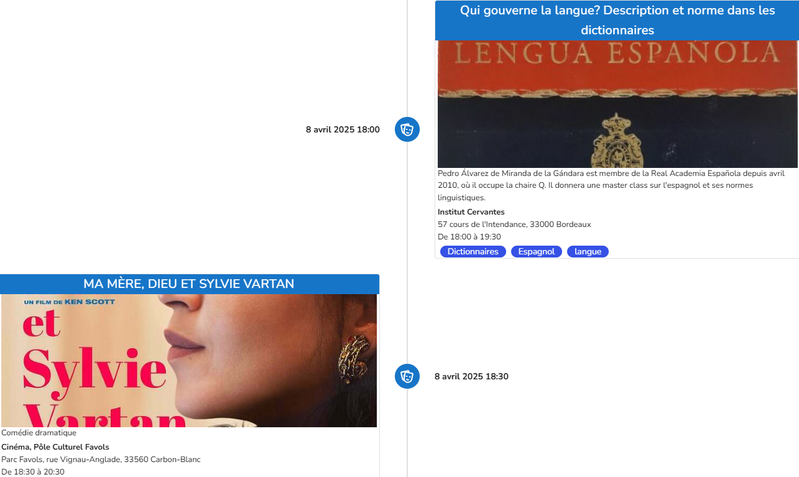Click the 'De 18:30 à 20:30' time text
This screenshot has height=477, width=799.
coord(33,472)
